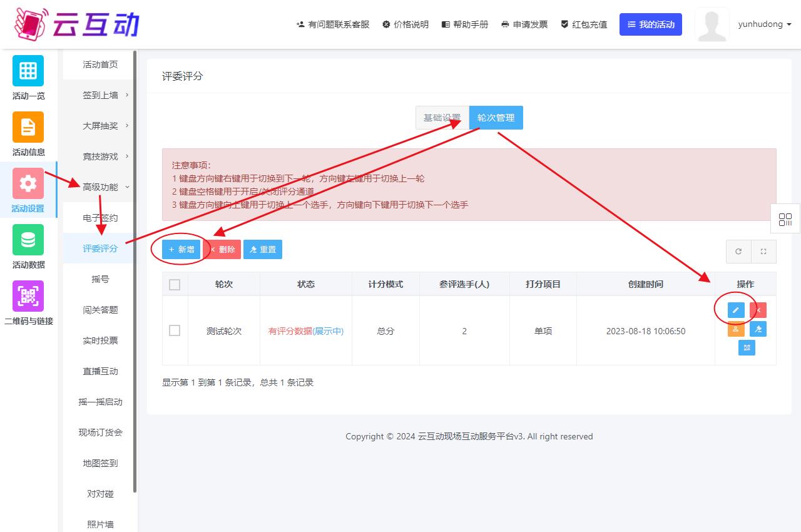Image resolution: width=801 pixels, height=532 pixels.
Task: Collapse 高级功能 submenu
Action: click(99, 187)
